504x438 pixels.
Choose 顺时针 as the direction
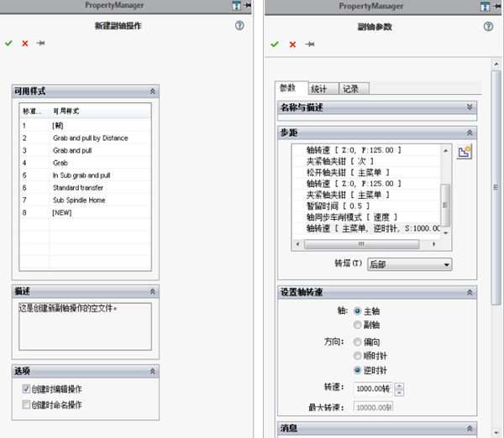click(x=358, y=356)
